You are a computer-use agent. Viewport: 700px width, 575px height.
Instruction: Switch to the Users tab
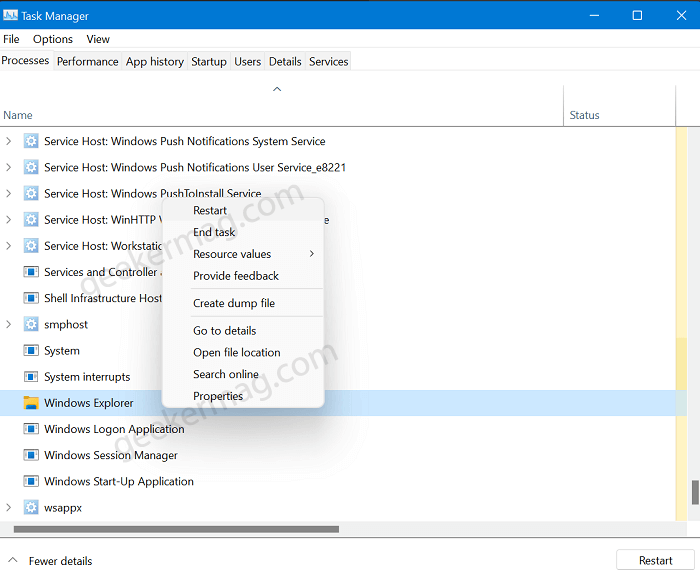(x=247, y=62)
